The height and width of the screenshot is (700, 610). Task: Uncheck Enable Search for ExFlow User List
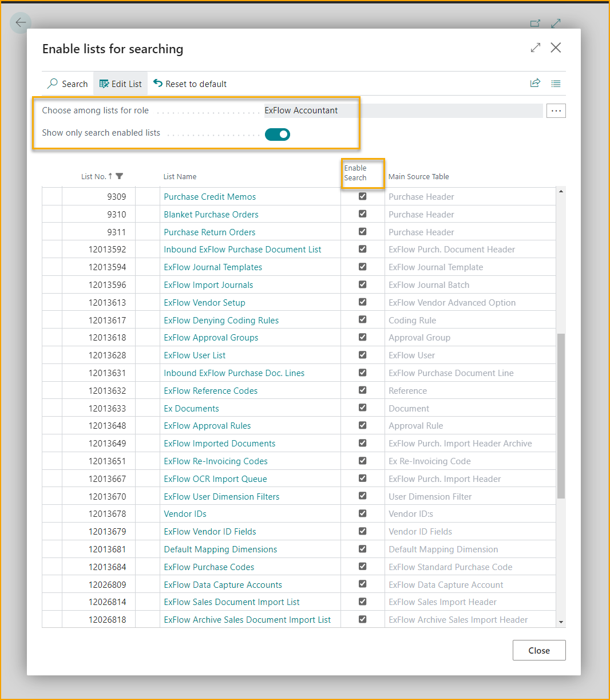pos(362,355)
